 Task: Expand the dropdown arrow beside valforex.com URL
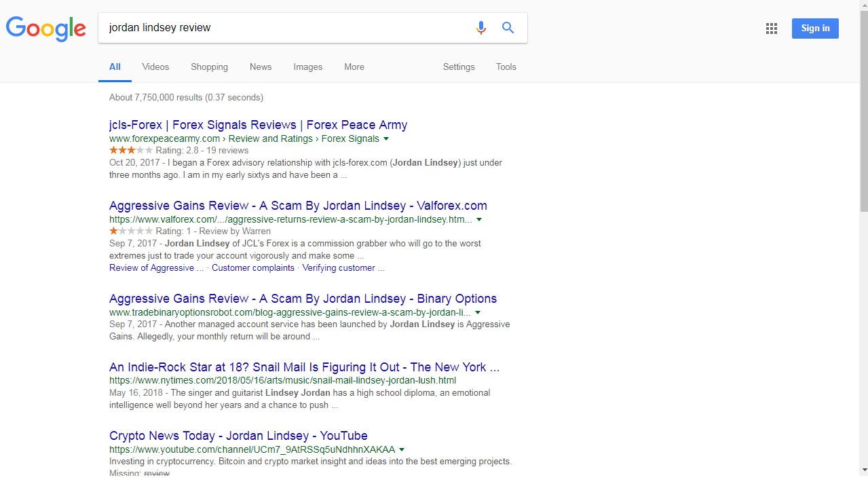point(479,220)
